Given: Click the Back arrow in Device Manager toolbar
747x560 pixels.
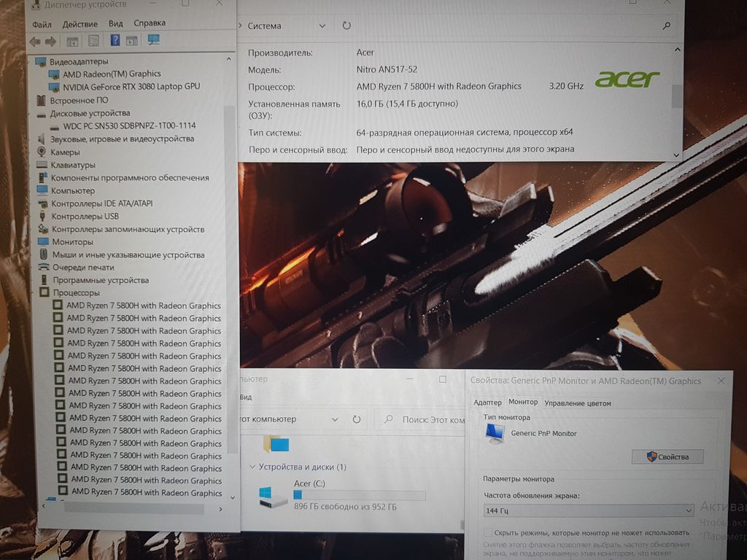Looking at the screenshot, I should click(x=35, y=42).
